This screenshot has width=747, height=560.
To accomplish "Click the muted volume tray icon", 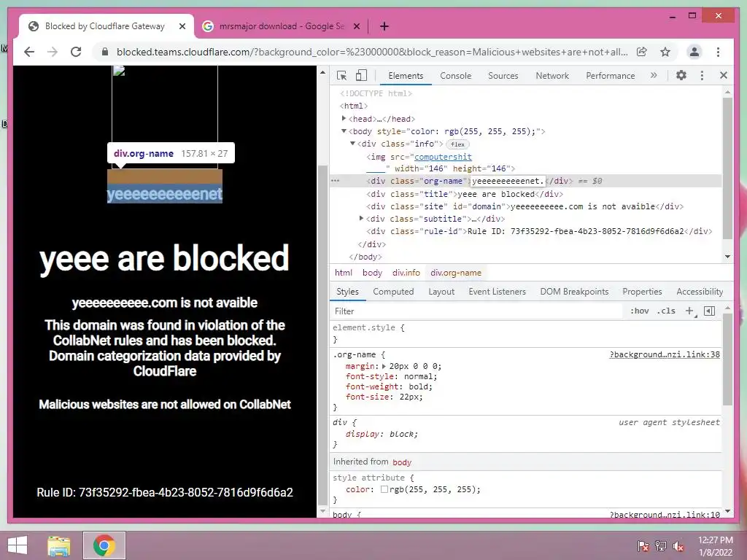I will coord(678,545).
